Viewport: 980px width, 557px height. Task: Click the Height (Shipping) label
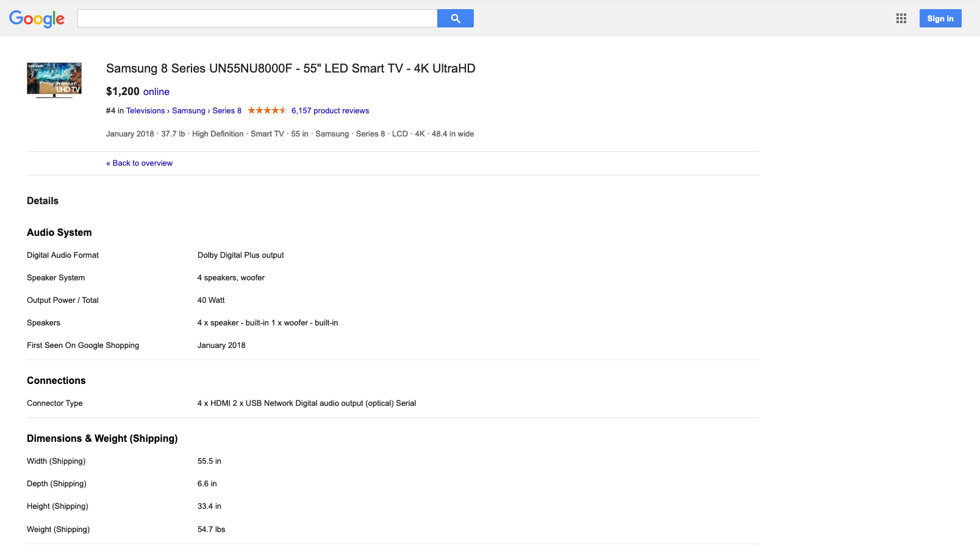tap(57, 506)
